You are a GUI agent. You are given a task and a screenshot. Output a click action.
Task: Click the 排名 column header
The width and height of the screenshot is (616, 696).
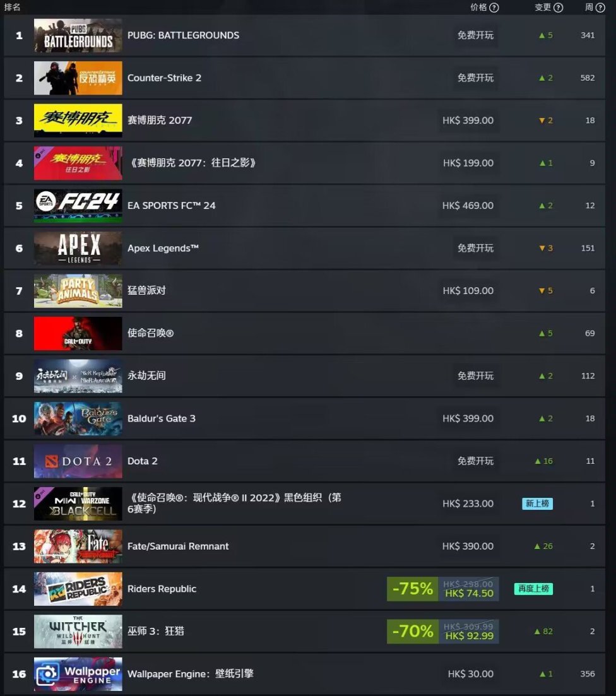[x=12, y=8]
